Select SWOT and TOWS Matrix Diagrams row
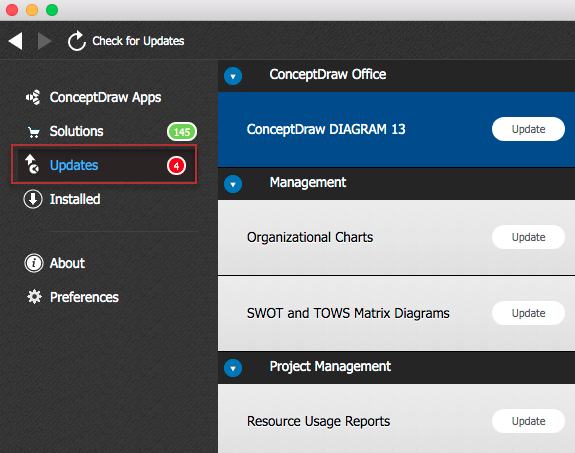 coord(396,313)
